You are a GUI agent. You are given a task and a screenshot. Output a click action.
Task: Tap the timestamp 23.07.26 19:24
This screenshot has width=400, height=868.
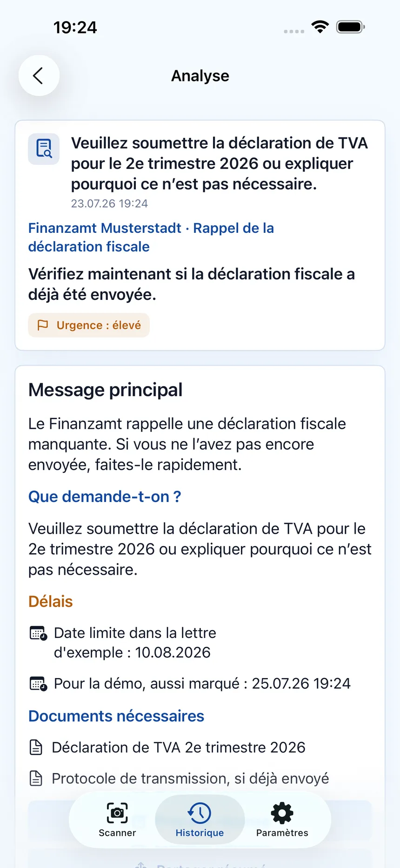click(x=109, y=203)
